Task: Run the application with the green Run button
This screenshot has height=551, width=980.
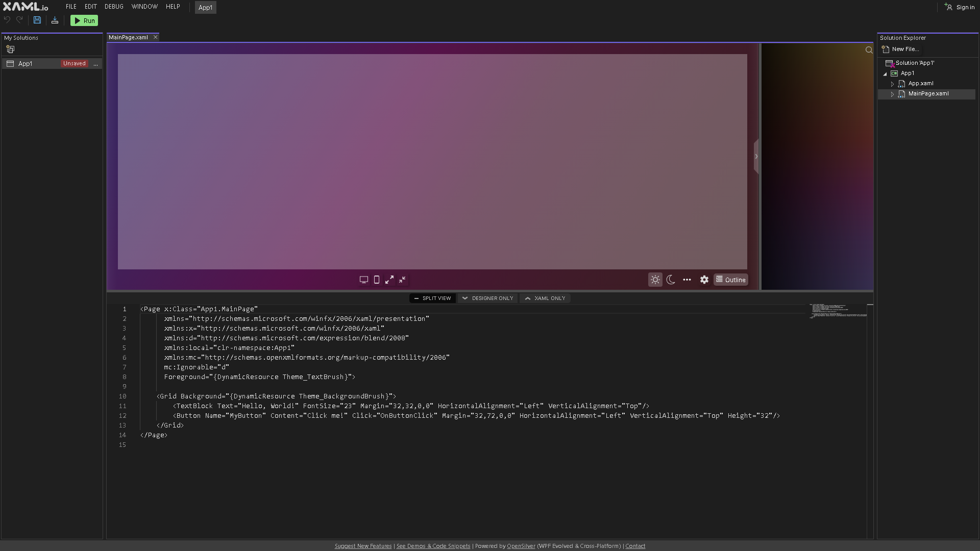Action: 84,21
